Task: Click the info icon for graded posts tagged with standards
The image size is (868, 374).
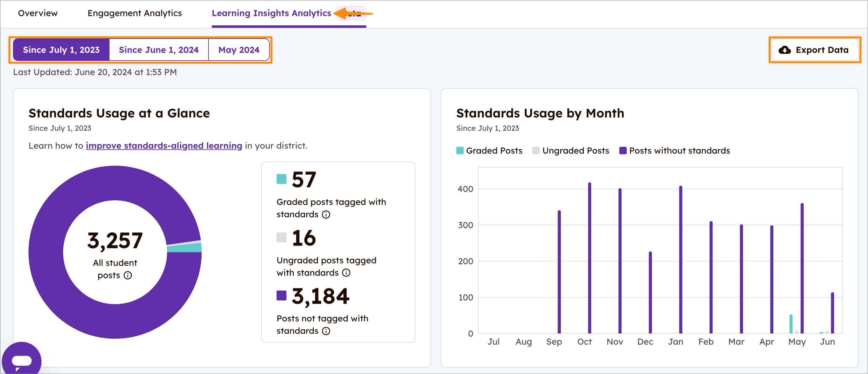Action: click(326, 215)
